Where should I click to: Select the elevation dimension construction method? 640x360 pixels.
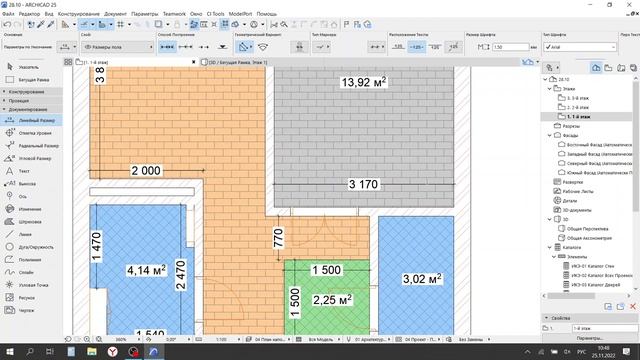(x=222, y=47)
